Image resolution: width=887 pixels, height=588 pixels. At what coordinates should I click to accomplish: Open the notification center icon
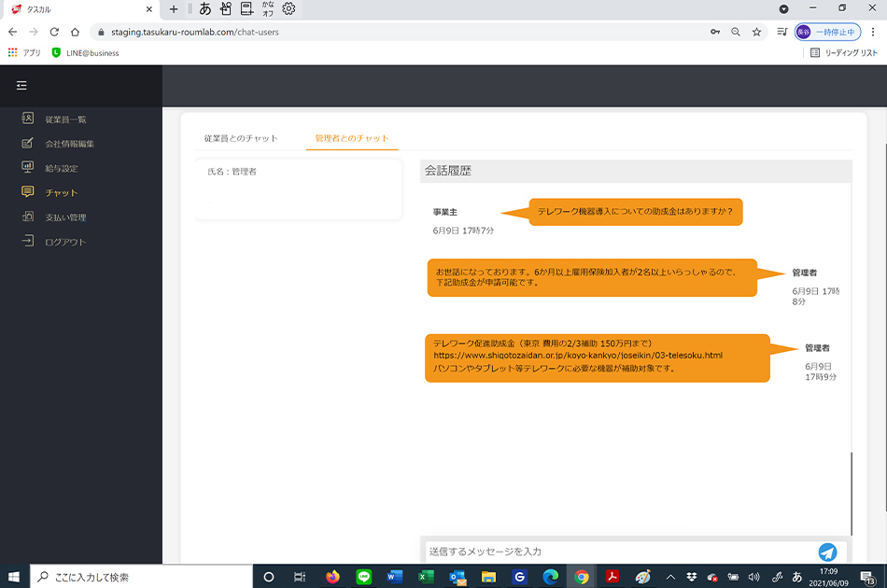click(868, 577)
